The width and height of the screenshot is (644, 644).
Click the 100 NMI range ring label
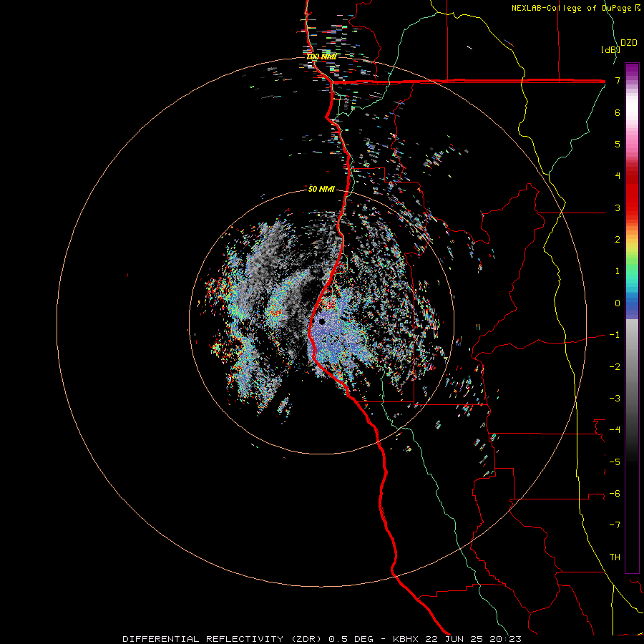tap(322, 57)
